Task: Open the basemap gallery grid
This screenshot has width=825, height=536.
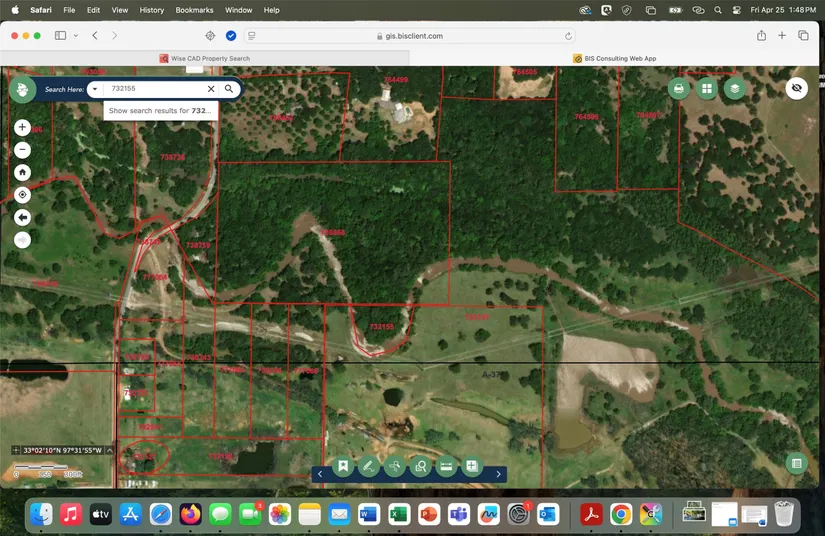Action: [x=707, y=89]
